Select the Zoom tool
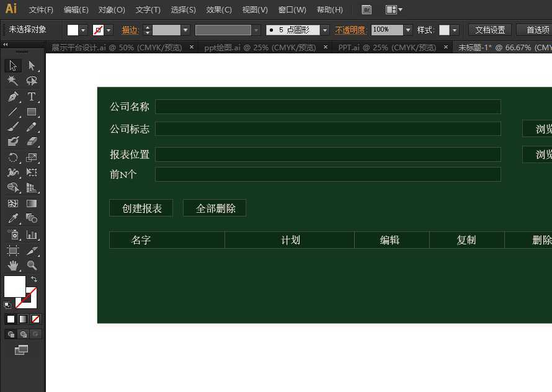Screen dimensions: 552x392 pos(32,265)
